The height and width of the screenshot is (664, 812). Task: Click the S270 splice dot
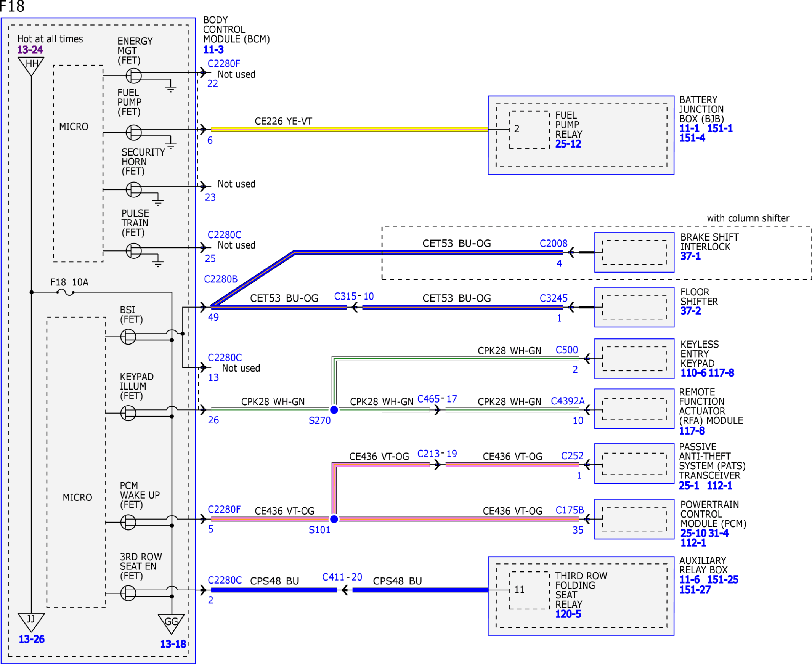[x=334, y=410]
